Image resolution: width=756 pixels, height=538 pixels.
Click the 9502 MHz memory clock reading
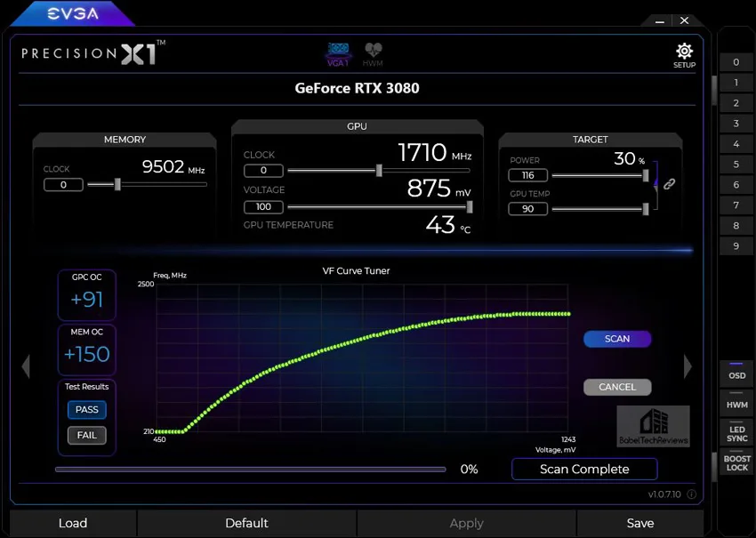click(173, 167)
